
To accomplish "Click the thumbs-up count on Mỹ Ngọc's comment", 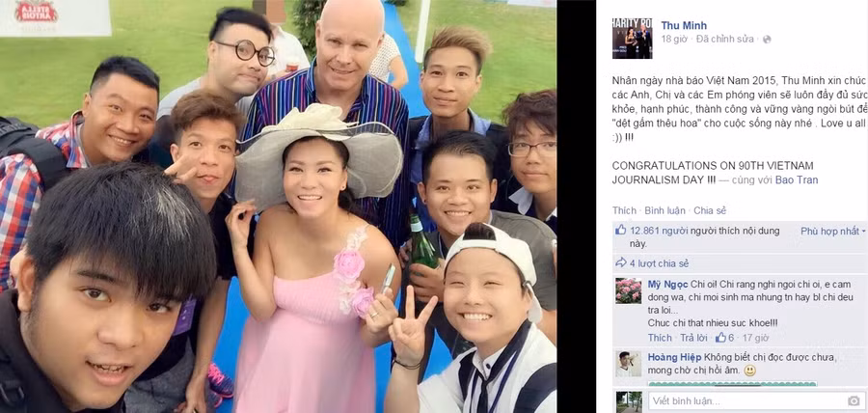I will 724,337.
